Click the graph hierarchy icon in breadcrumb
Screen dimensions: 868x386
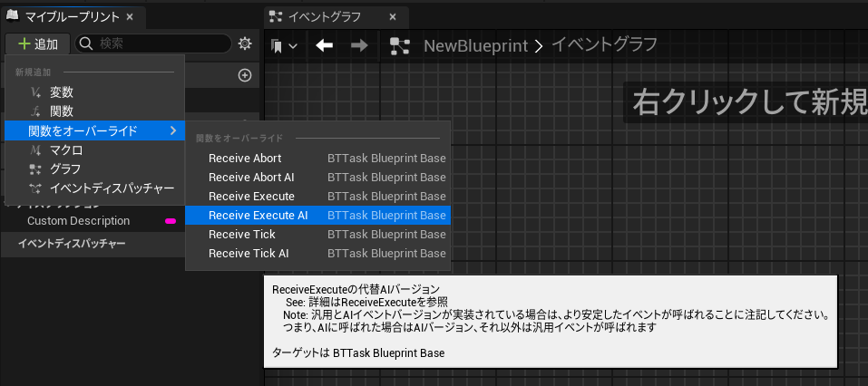coord(399,46)
